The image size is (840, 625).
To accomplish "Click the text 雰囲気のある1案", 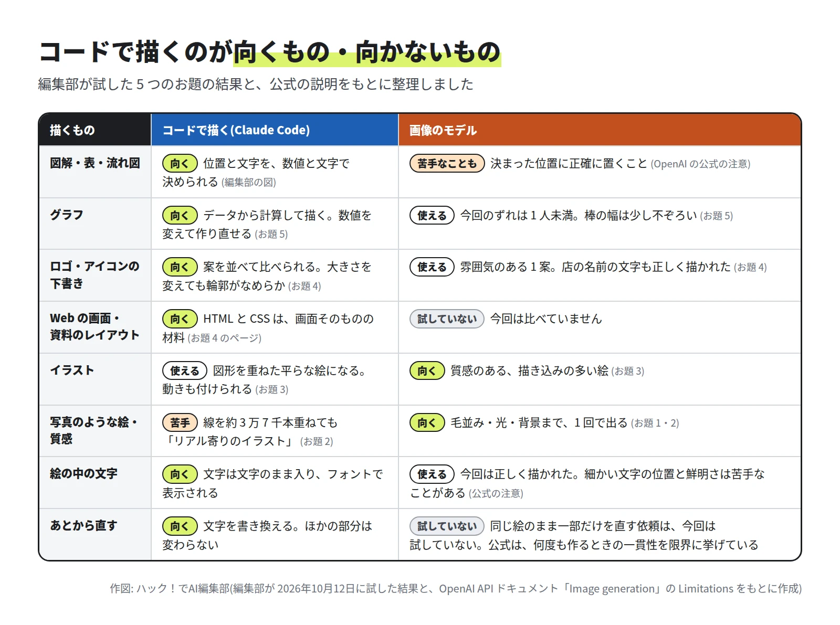I will click(508, 267).
